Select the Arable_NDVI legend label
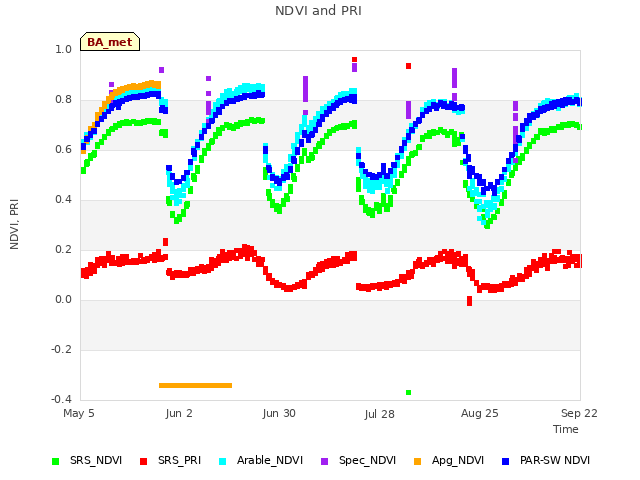The image size is (640, 480). (270, 460)
